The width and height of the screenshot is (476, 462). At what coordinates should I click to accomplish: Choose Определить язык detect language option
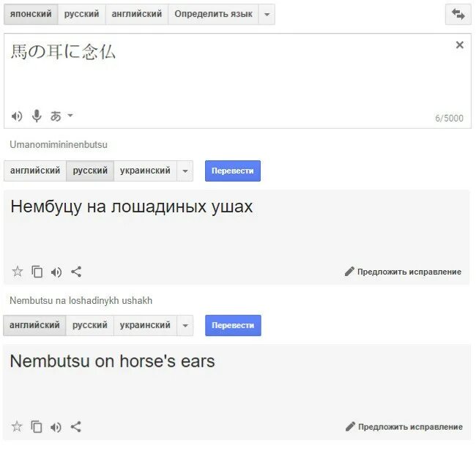[x=213, y=14]
